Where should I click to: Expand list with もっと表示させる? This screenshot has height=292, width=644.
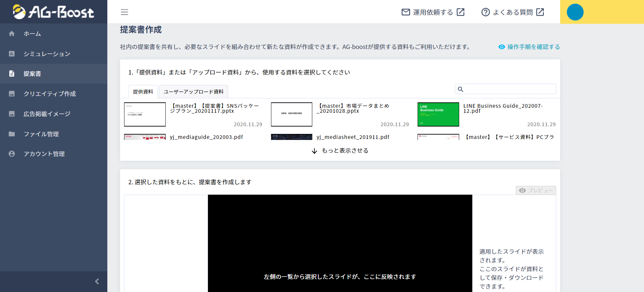pos(340,151)
